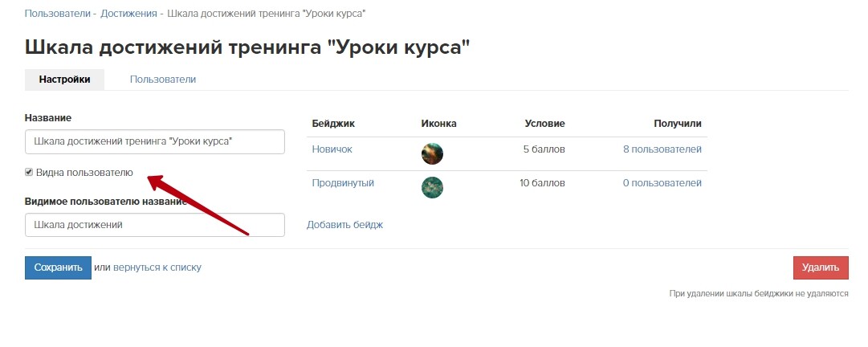Switch to the Пользователи tab

click(163, 80)
